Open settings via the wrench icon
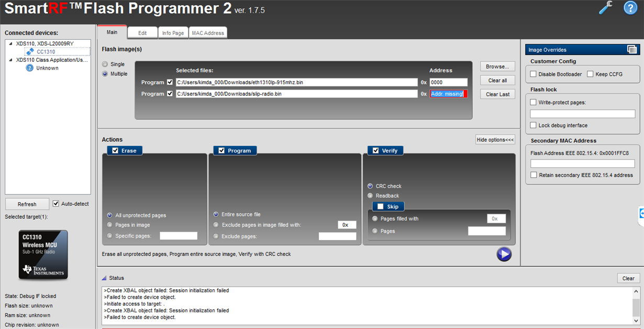The height and width of the screenshot is (329, 644). coord(606,8)
